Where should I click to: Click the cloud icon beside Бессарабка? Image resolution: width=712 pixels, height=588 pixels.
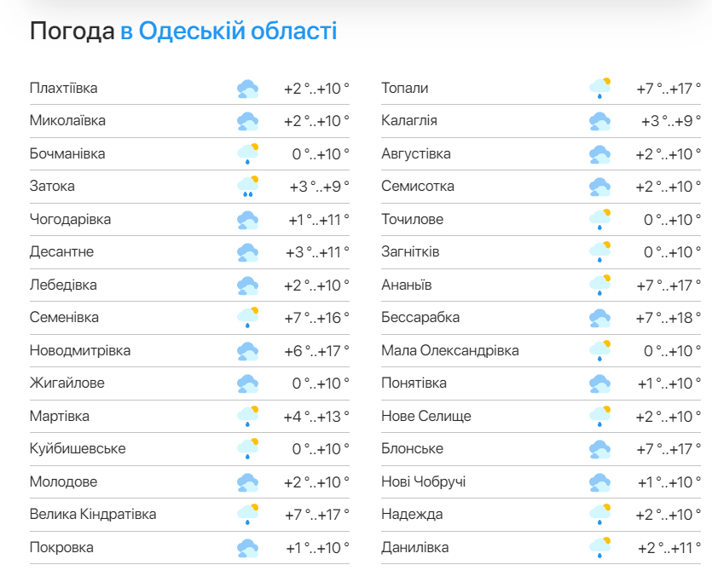point(599,318)
